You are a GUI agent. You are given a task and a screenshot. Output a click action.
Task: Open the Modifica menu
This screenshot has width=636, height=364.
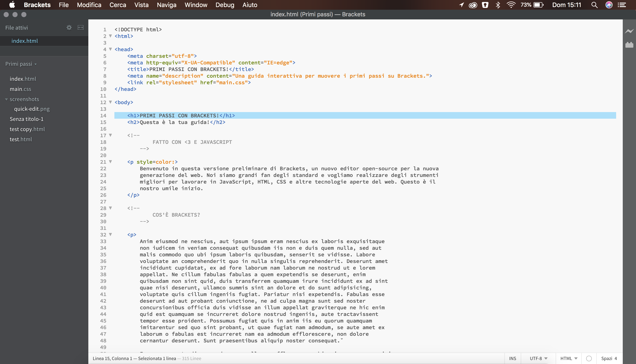(89, 5)
